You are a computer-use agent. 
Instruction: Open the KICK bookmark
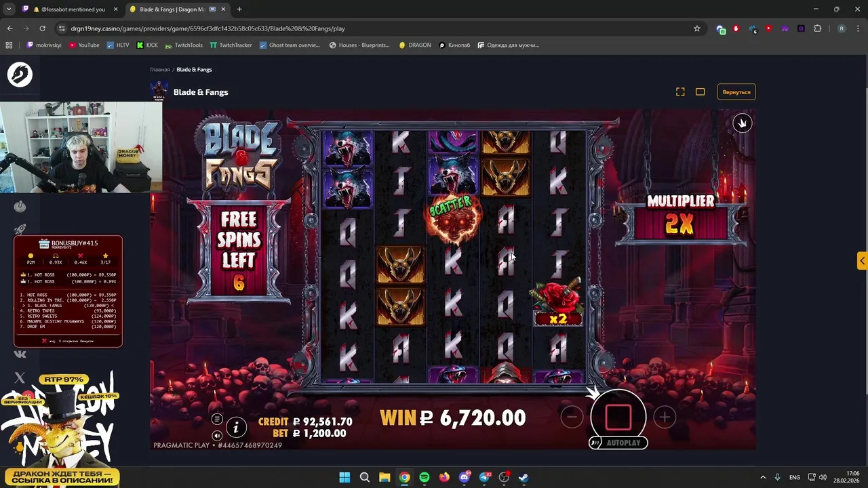(147, 45)
